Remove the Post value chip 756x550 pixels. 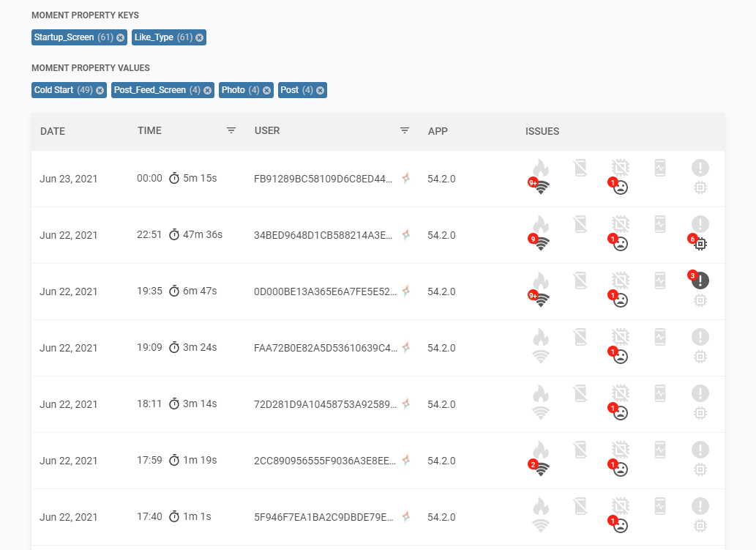point(320,90)
